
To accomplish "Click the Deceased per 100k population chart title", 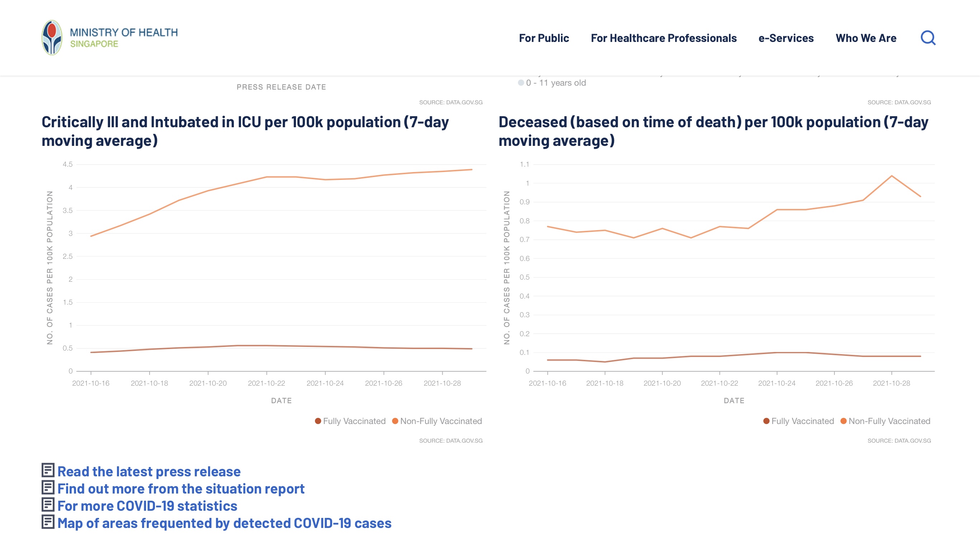I will tap(713, 131).
